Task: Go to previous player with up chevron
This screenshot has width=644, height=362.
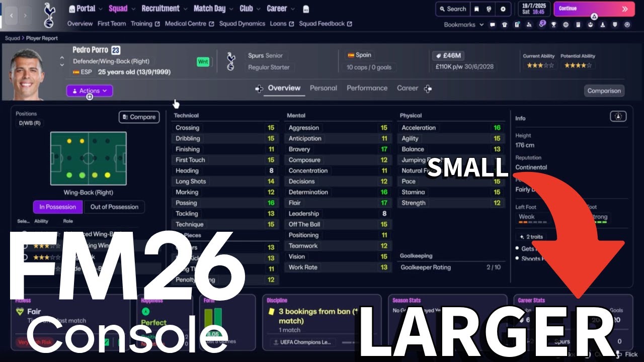Action: click(x=62, y=58)
